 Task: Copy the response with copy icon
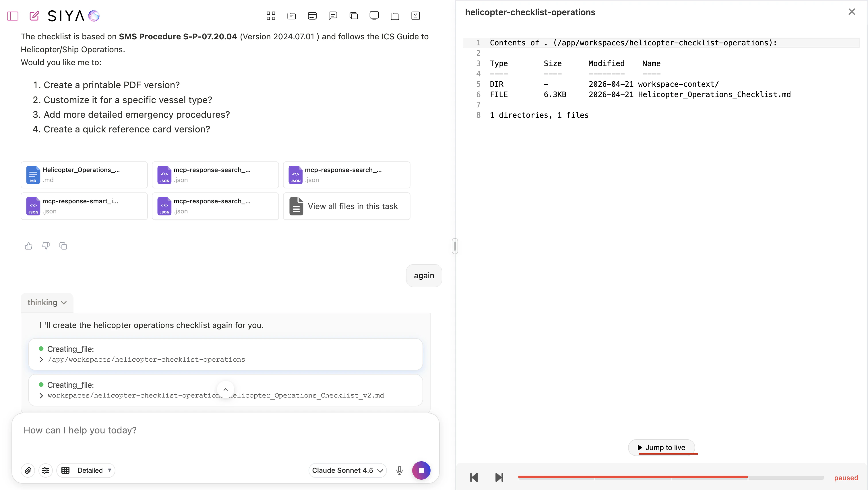[63, 246]
